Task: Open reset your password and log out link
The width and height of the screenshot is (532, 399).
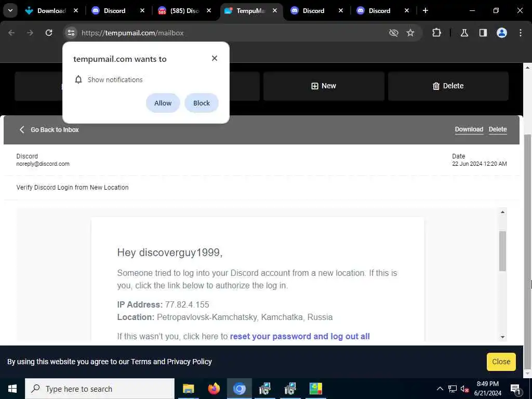Action: click(x=300, y=336)
